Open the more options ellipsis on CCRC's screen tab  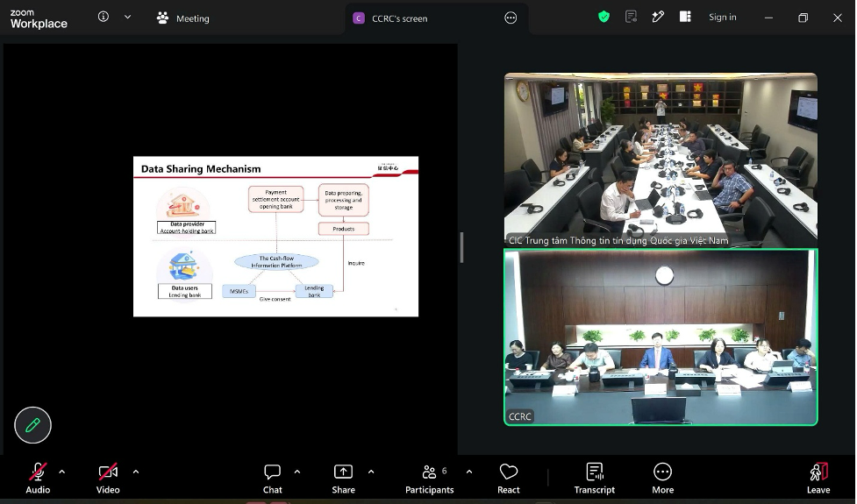pyautogui.click(x=511, y=18)
